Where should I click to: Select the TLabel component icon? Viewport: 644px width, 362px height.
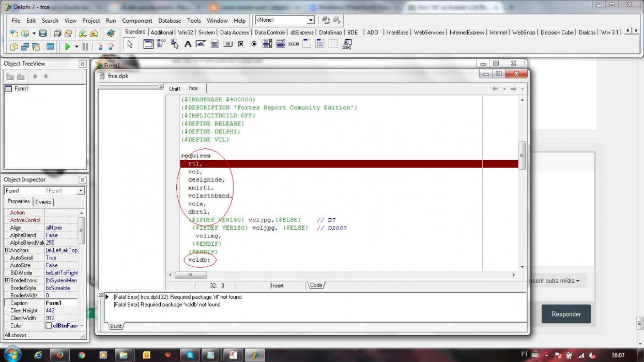point(188,44)
